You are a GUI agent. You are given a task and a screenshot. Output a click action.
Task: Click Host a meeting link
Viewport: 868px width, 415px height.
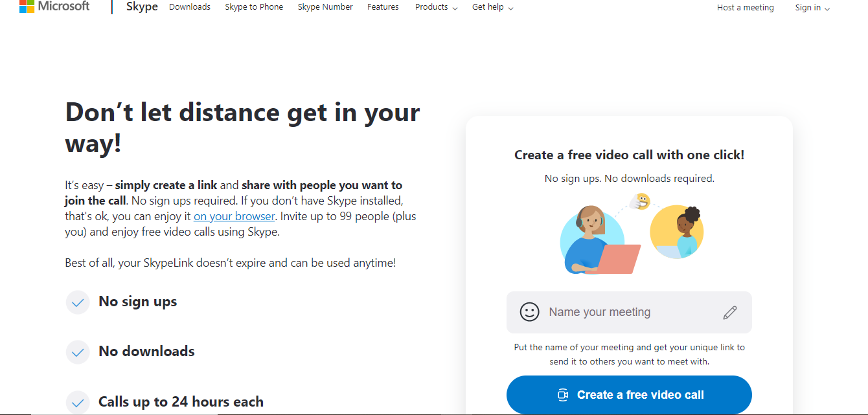pos(745,8)
